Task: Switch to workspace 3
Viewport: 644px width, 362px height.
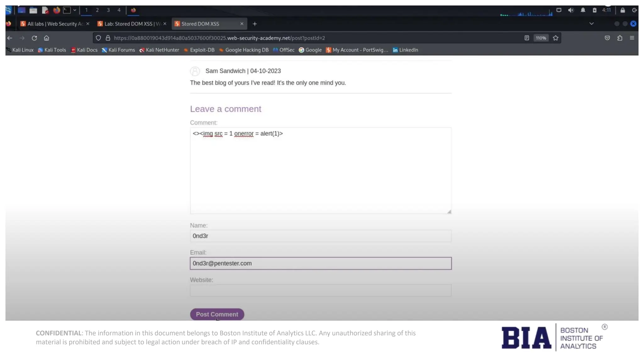Action: point(108,10)
